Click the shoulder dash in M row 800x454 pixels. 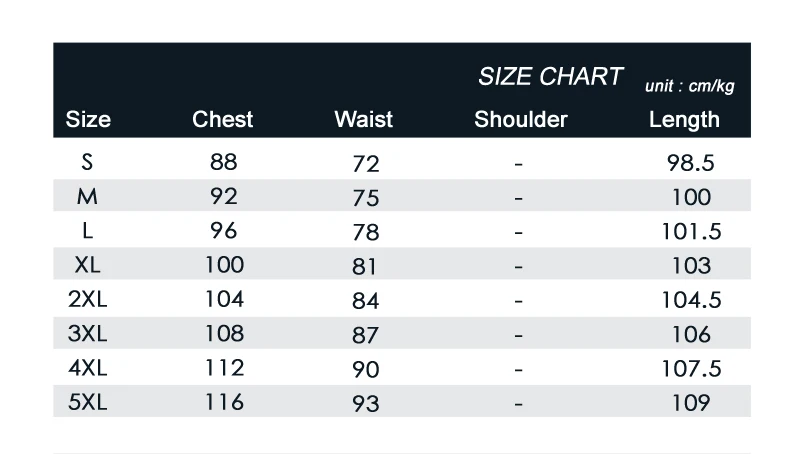coord(518,198)
